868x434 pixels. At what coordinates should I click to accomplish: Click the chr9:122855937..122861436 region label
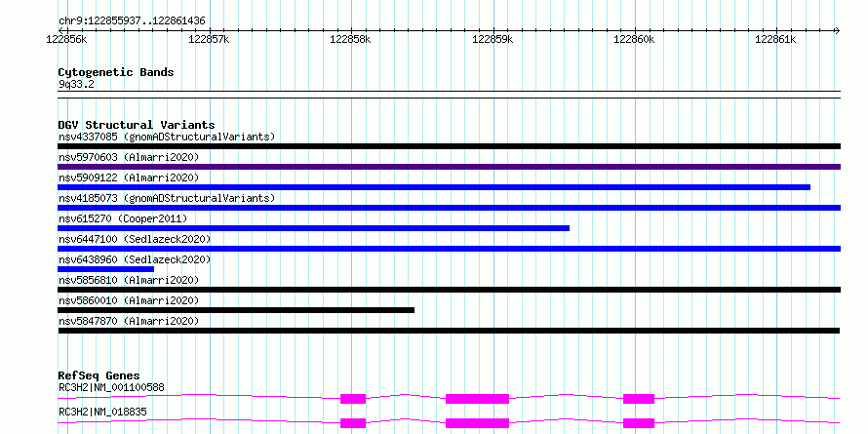(x=132, y=21)
